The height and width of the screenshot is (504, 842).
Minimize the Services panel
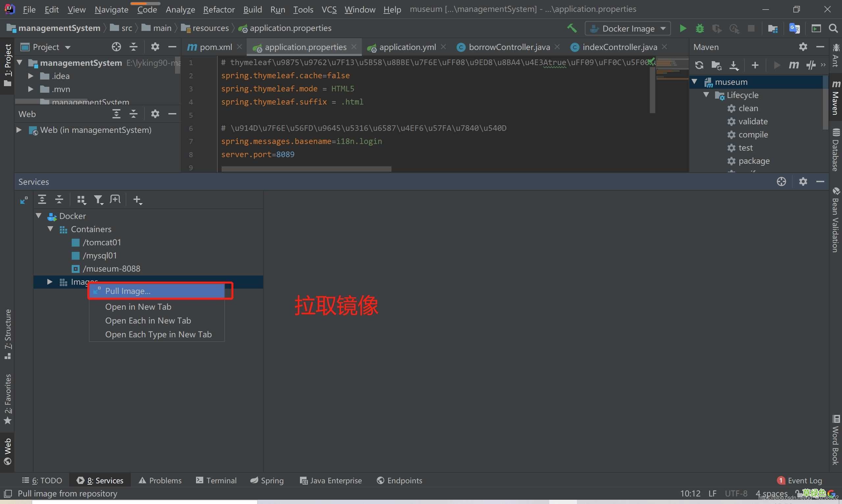820,182
